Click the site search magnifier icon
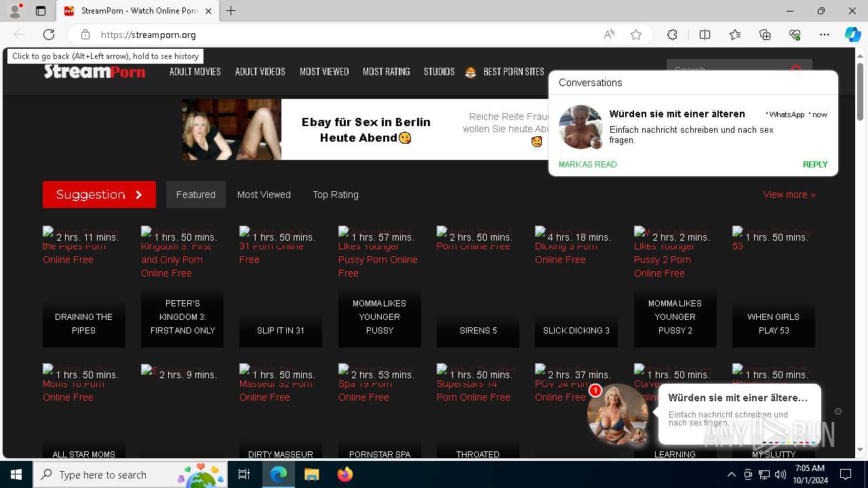The height and width of the screenshot is (488, 868). (x=797, y=70)
